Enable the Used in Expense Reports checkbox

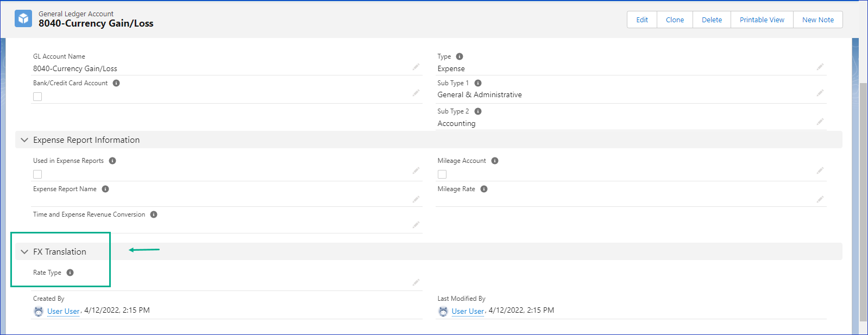click(x=37, y=174)
